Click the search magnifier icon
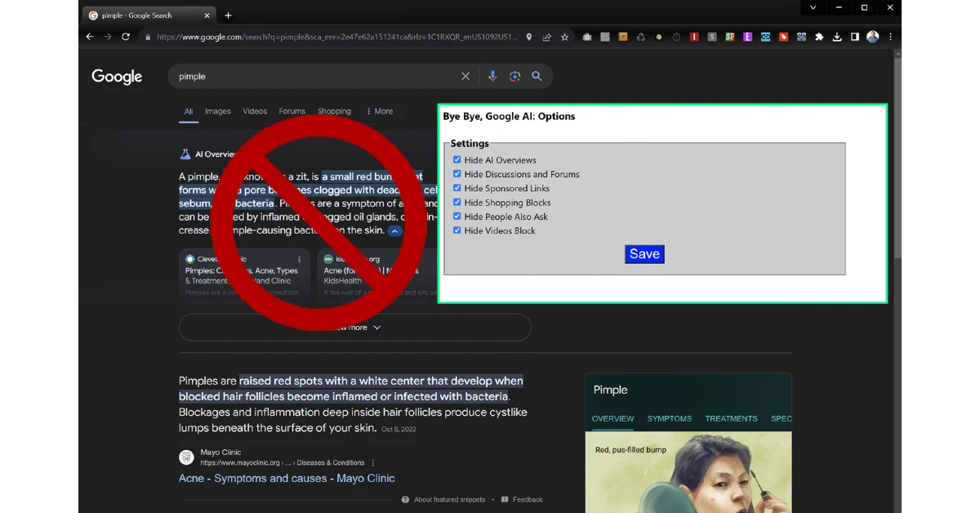The height and width of the screenshot is (513, 980). click(537, 76)
